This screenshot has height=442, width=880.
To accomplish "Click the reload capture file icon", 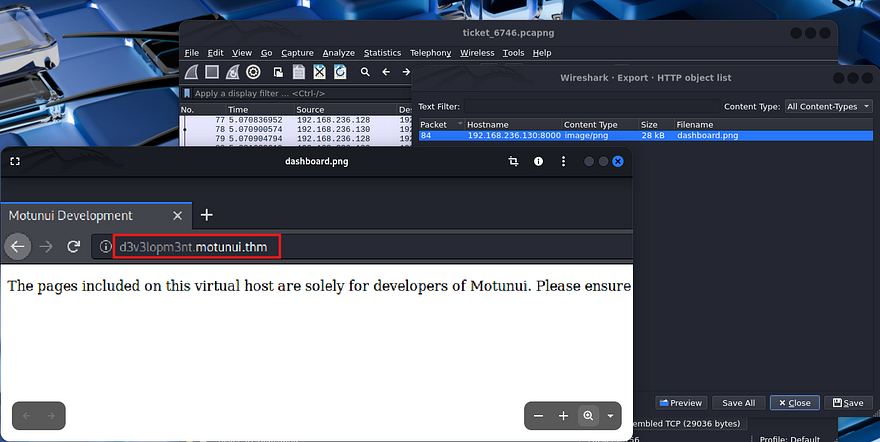I will coord(340,72).
